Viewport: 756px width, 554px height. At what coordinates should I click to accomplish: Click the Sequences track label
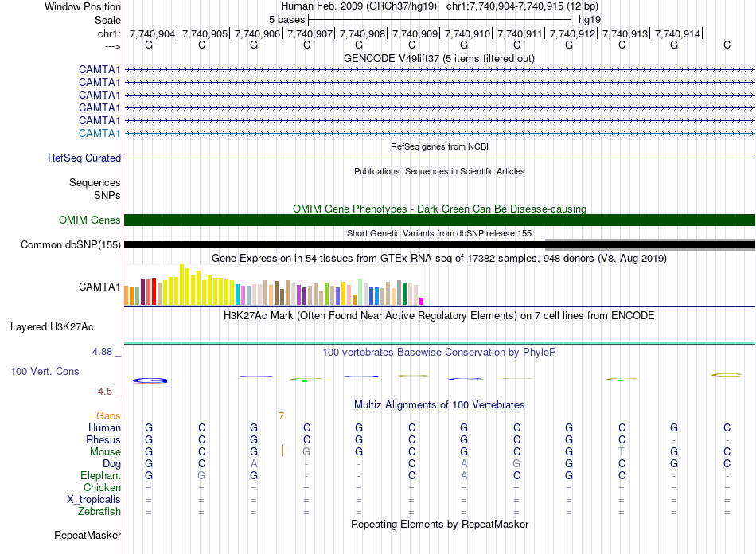pos(95,183)
